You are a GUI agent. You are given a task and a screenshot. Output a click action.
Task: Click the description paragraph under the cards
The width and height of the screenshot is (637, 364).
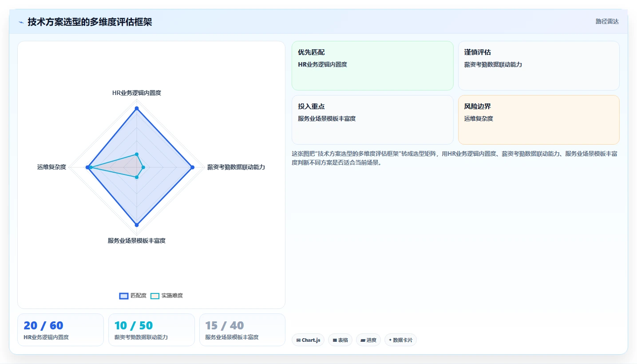(454, 158)
